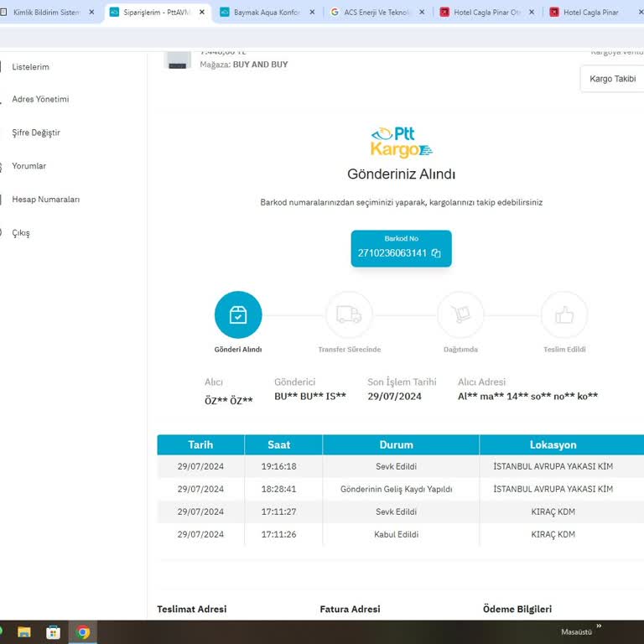Switch to the last Hotel Cagla Pinar tab

pyautogui.click(x=590, y=13)
